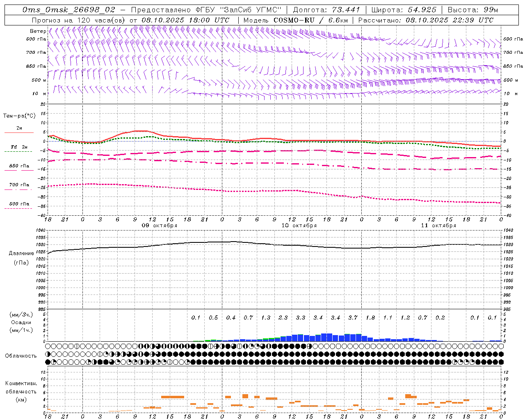
Task: Click the Осадки precipitation label
Action: click(x=21, y=322)
